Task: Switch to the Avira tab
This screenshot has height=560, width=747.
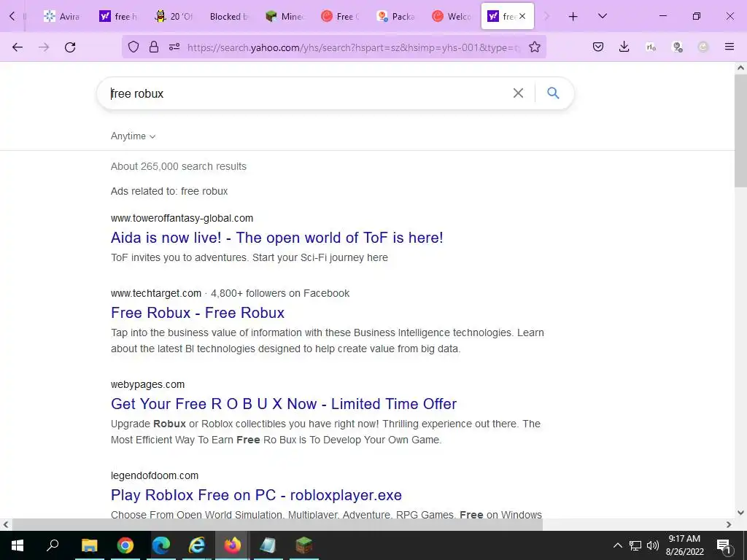Action: (61, 17)
